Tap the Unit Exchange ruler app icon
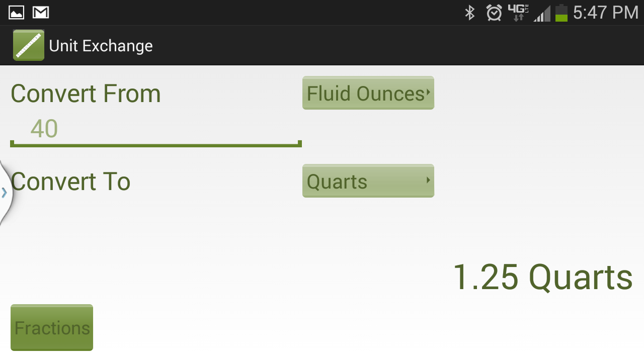 coord(29,45)
